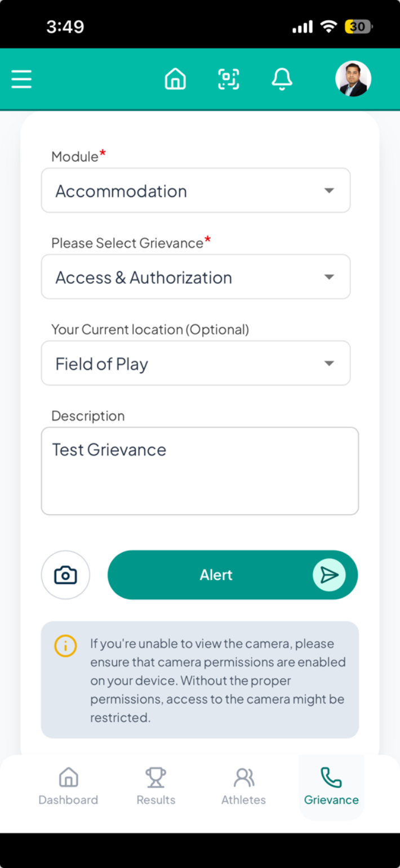The height and width of the screenshot is (868, 400).
Task: Tap the Field of Play caret arrow
Action: (x=330, y=363)
